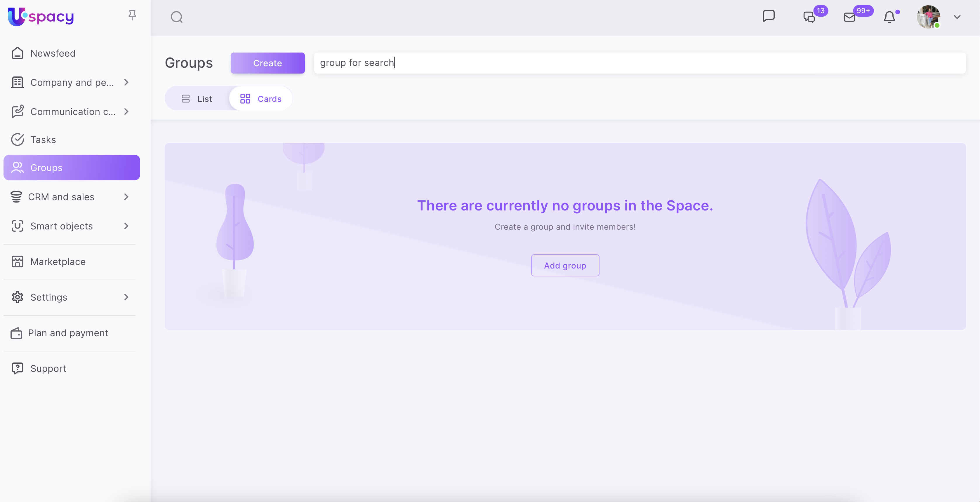Switch to Cards view
The width and height of the screenshot is (980, 502).
tap(261, 99)
